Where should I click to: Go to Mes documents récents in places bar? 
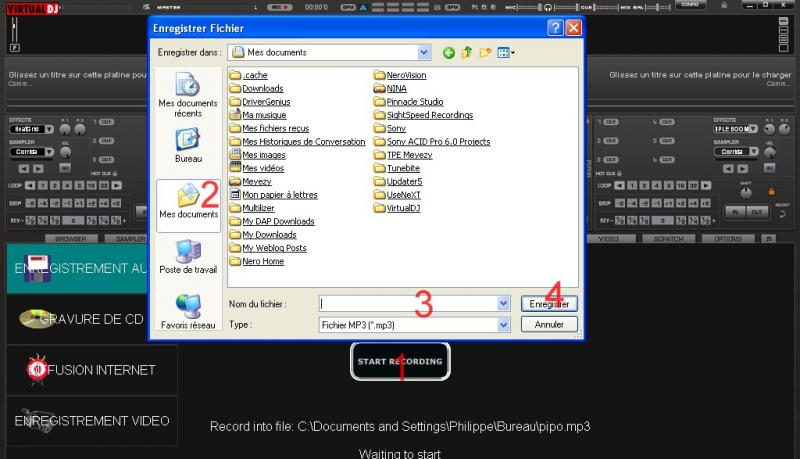click(188, 95)
